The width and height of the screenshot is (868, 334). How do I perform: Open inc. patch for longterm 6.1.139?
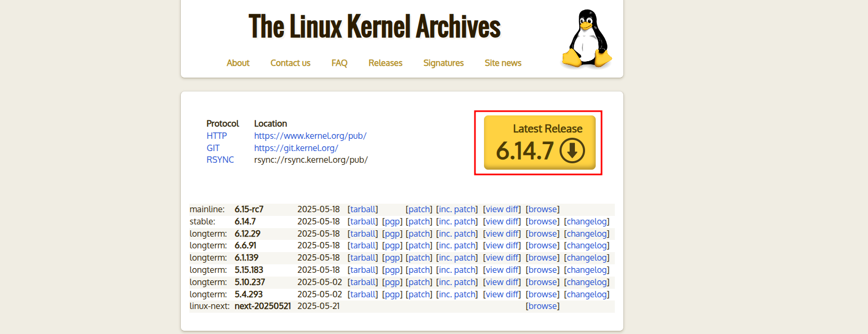[457, 257]
